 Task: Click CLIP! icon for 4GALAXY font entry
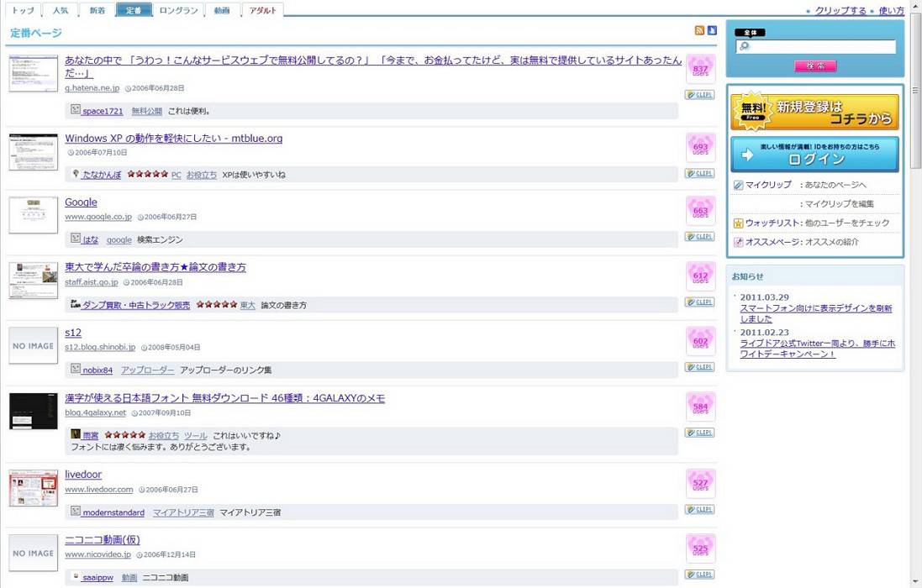coord(700,433)
